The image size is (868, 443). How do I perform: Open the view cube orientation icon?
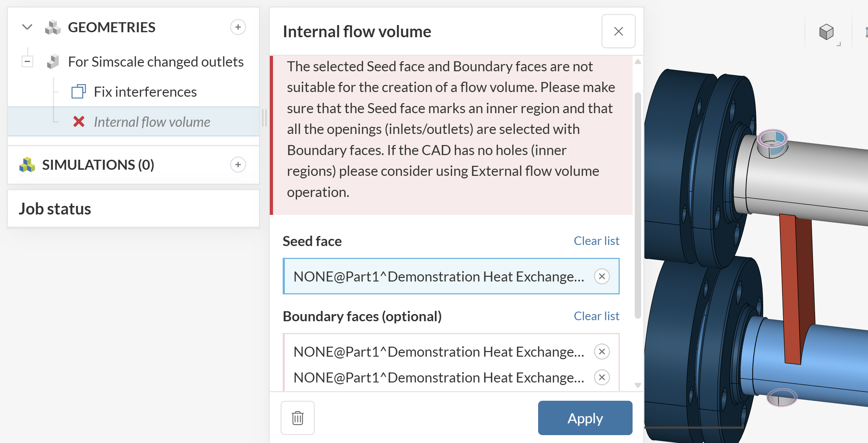tap(826, 32)
